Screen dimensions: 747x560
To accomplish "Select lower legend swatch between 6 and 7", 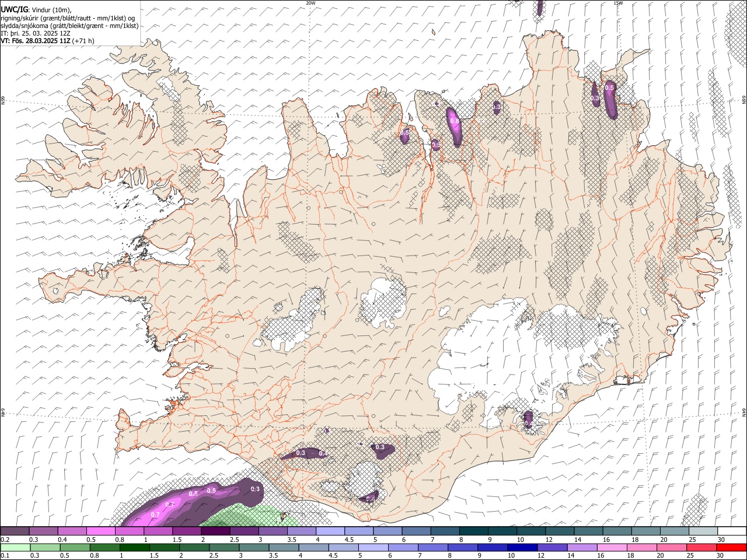I will (x=402, y=548).
